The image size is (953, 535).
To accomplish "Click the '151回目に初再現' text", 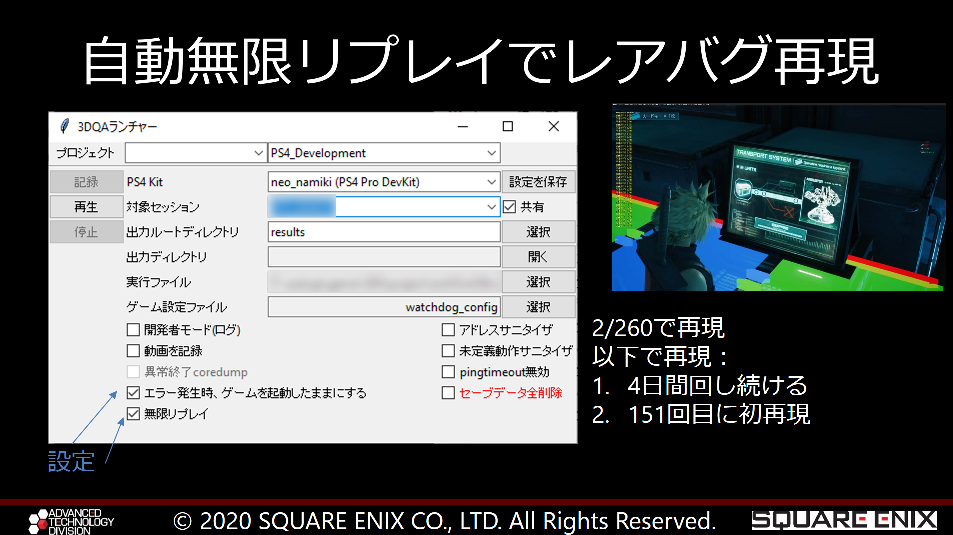I will click(x=718, y=414).
